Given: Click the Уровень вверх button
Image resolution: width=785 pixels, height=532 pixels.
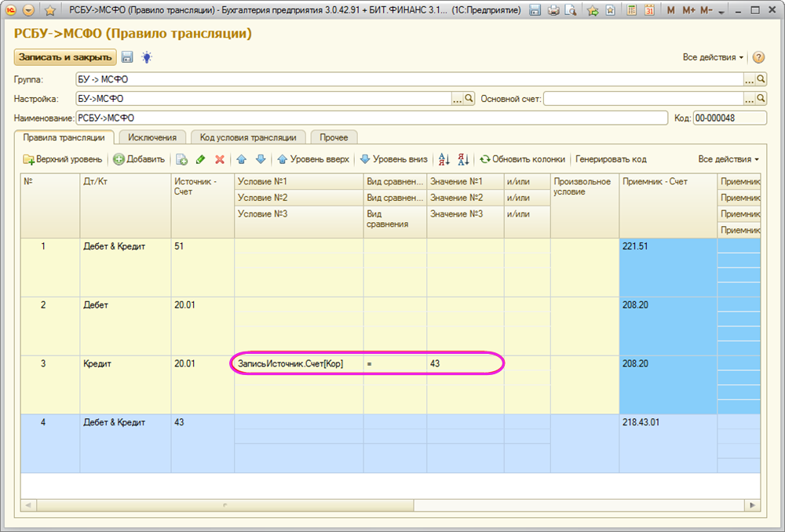Looking at the screenshot, I should pos(313,159).
